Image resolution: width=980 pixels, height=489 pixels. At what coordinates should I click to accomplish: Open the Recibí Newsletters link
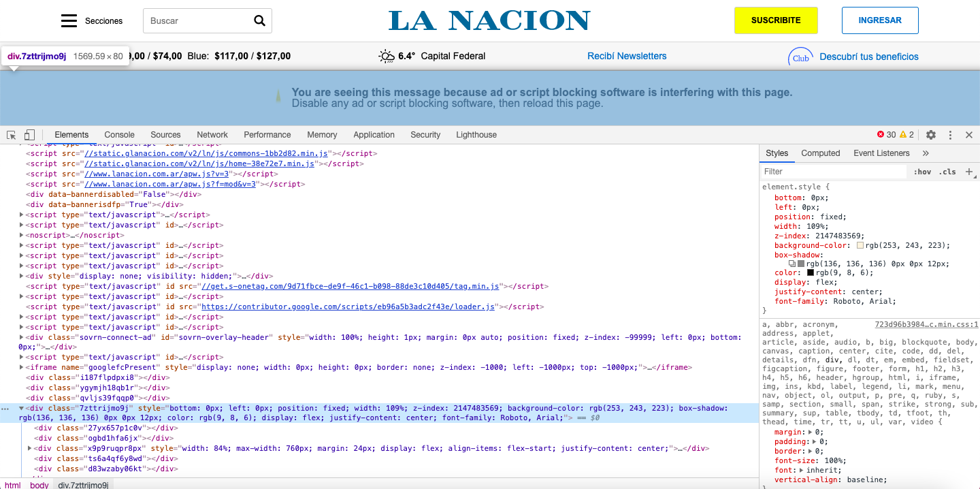(627, 57)
